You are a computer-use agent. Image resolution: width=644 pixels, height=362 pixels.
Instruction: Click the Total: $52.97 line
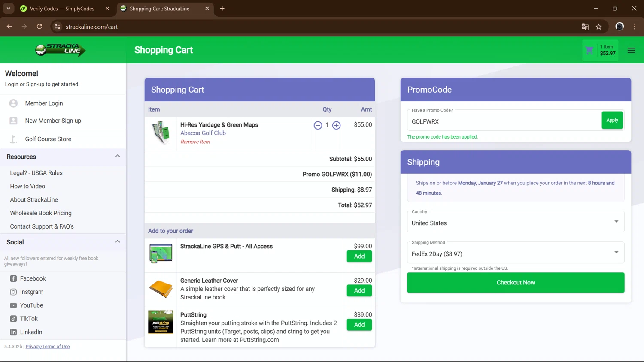pyautogui.click(x=355, y=205)
